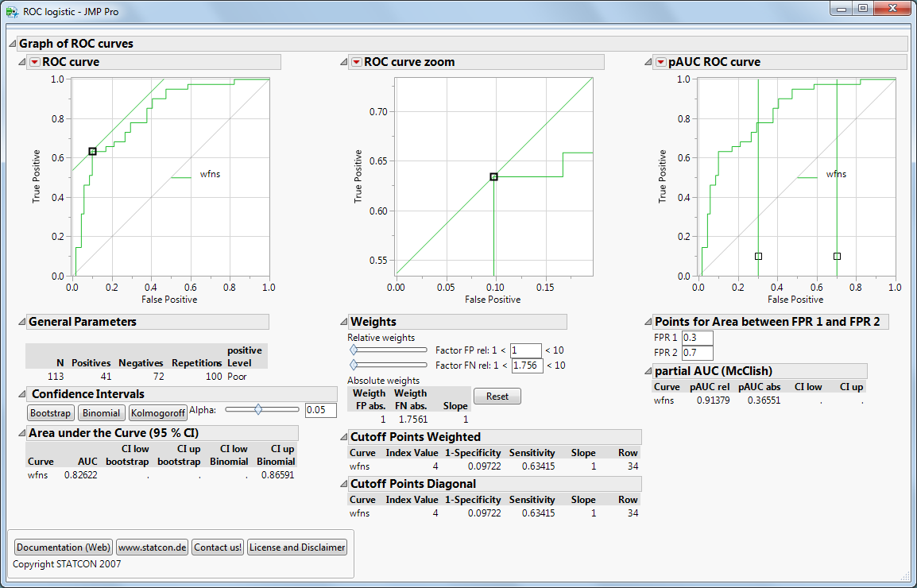Click the FPR 1 input field
This screenshot has width=917, height=588.
pyautogui.click(x=697, y=338)
